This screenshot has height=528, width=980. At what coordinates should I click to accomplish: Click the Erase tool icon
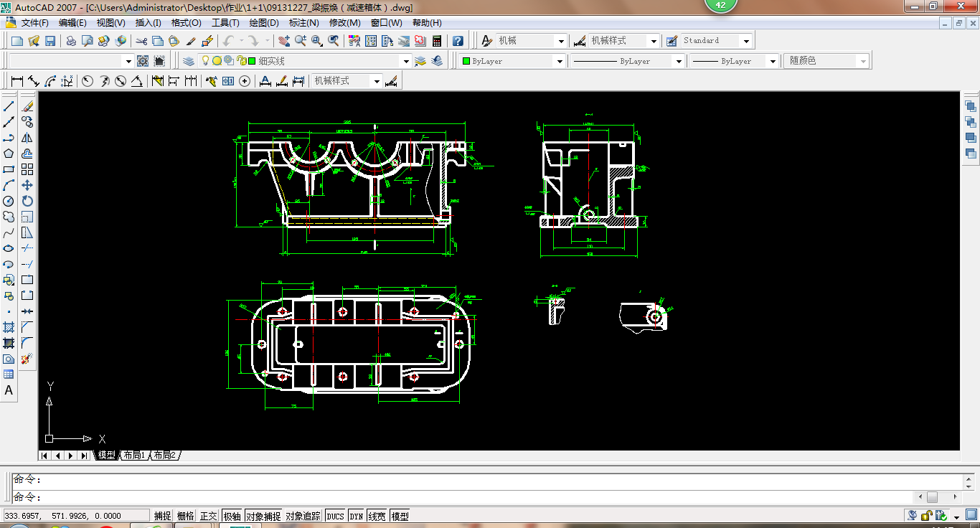[x=27, y=106]
